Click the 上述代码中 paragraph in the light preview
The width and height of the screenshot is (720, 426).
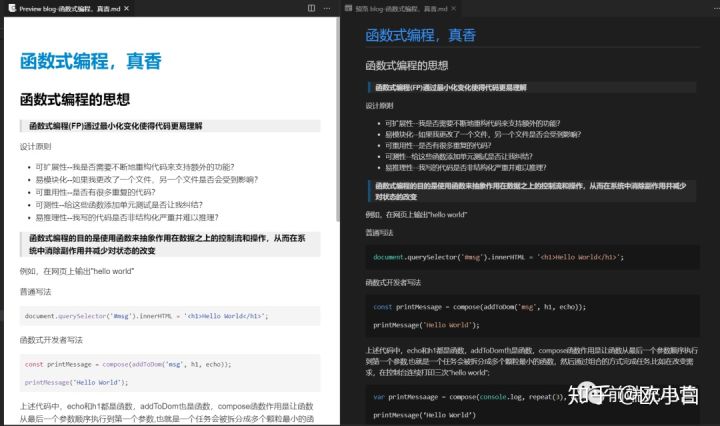point(167,412)
